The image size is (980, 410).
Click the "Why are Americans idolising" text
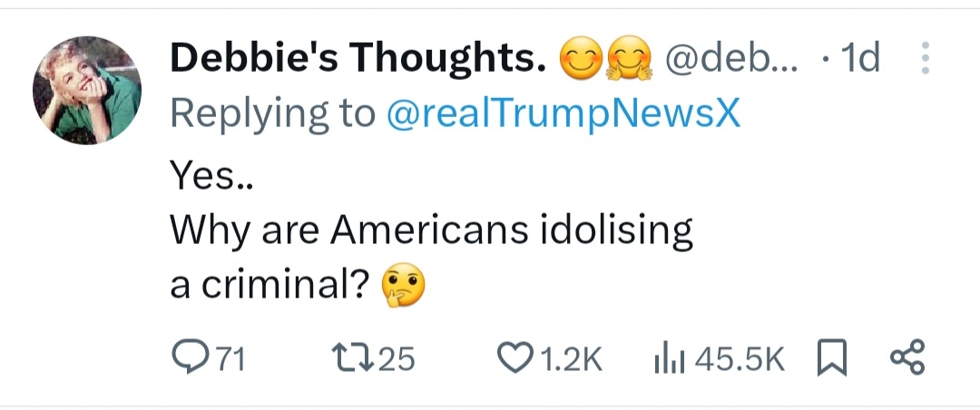pos(432,230)
